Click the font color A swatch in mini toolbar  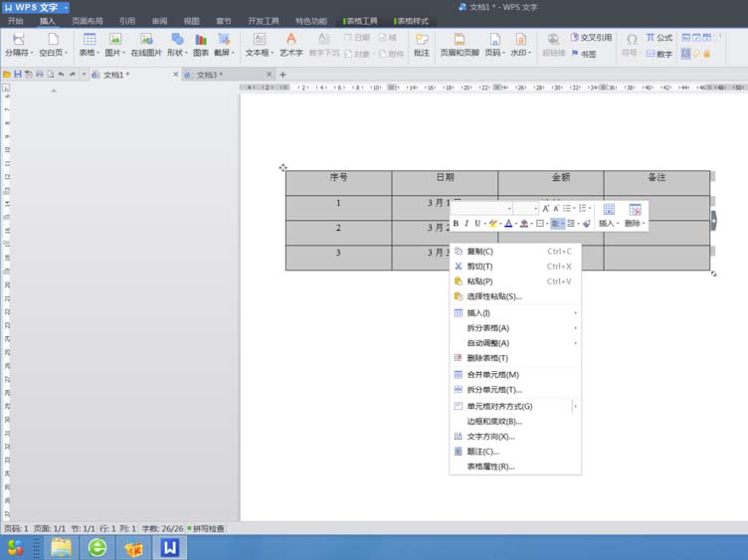(x=508, y=223)
